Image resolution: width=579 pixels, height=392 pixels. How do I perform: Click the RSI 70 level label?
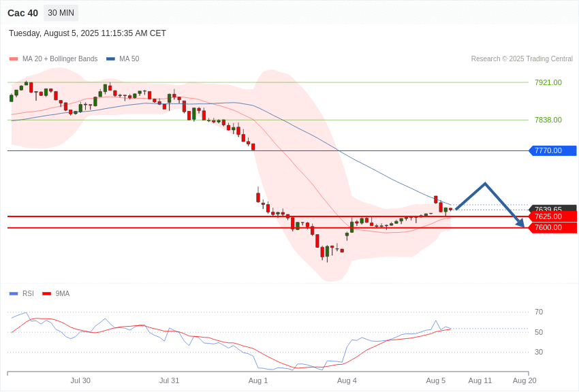[539, 312]
